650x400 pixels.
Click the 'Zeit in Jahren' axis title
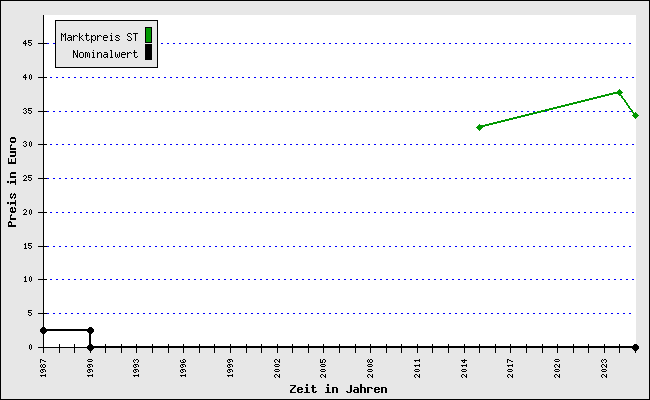(338, 389)
